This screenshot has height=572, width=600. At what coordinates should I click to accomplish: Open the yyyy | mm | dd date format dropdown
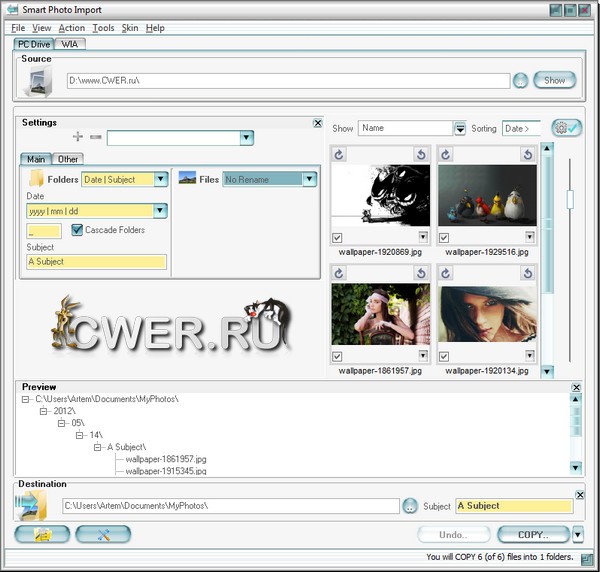tap(160, 211)
